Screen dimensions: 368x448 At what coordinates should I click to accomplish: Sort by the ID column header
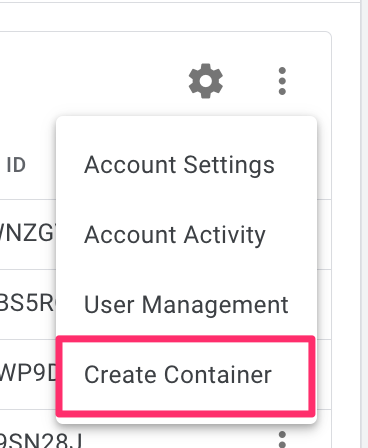pos(16,165)
